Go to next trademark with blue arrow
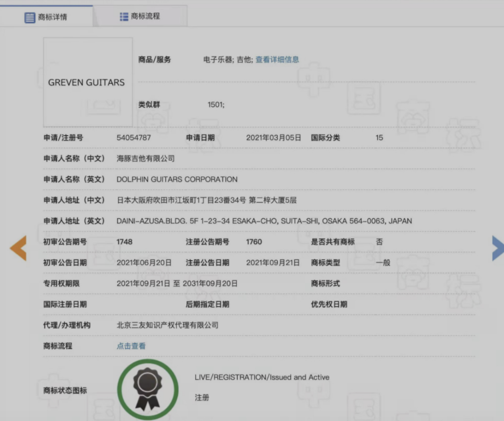The width and height of the screenshot is (504, 421). [x=498, y=248]
